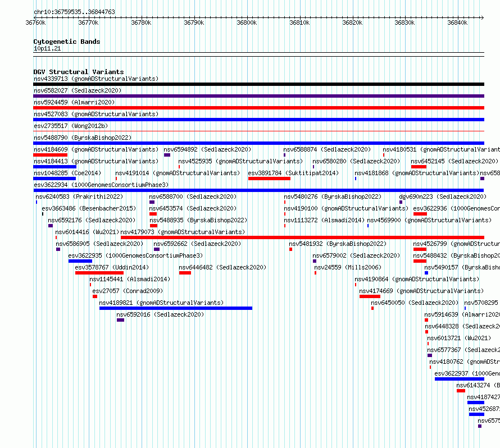Viewport: 500px width, 448px height.
Task: Click the long blue esv3622934 1000Genomes bar
Action: point(258,190)
